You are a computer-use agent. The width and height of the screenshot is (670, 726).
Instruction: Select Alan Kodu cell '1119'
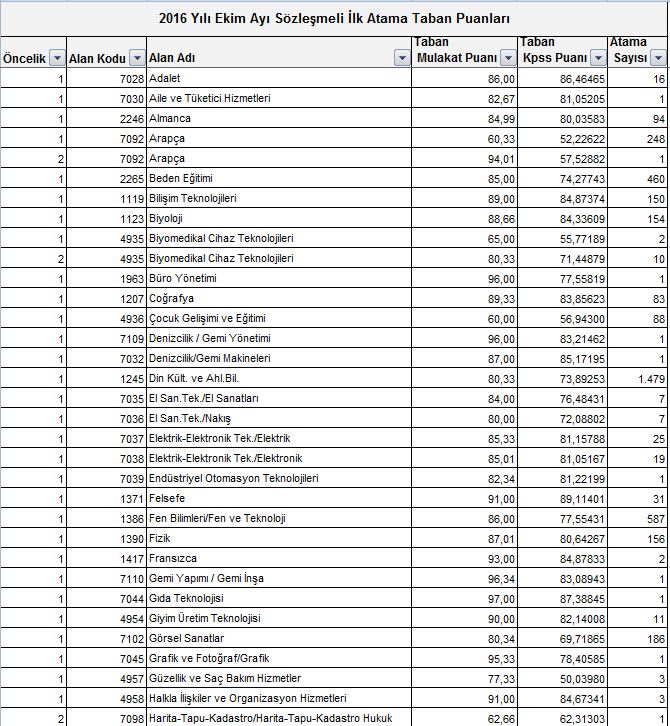click(106, 198)
